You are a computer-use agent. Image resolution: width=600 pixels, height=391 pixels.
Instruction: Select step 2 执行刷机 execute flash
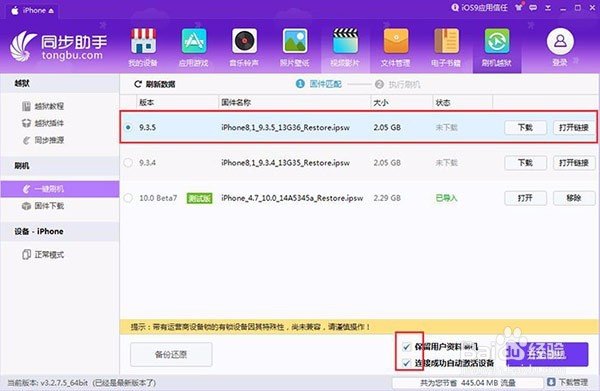pyautogui.click(x=398, y=84)
